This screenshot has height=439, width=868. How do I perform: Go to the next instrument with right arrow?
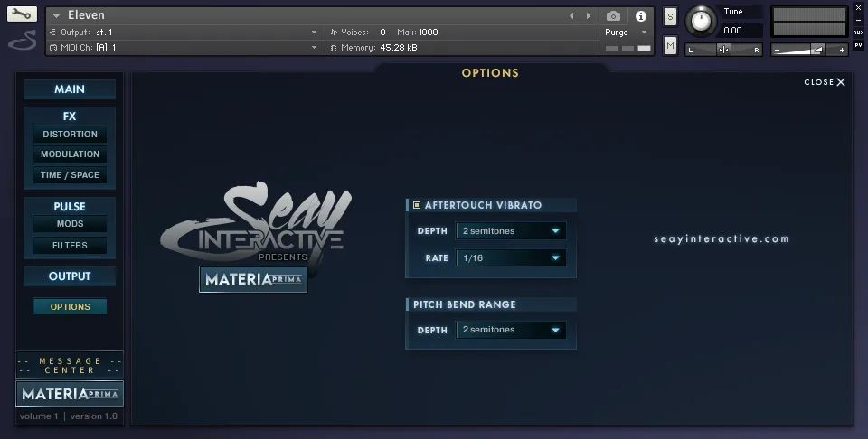point(589,16)
